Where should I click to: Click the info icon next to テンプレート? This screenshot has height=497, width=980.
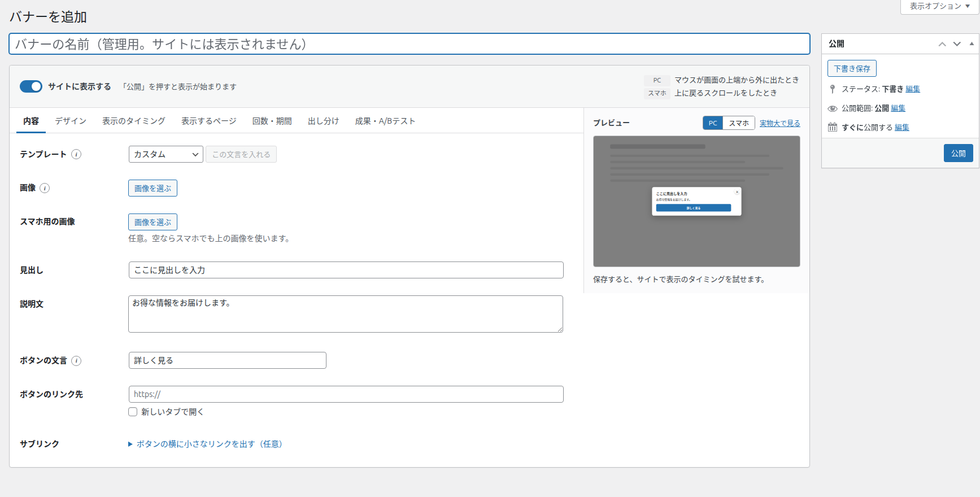[x=76, y=154]
